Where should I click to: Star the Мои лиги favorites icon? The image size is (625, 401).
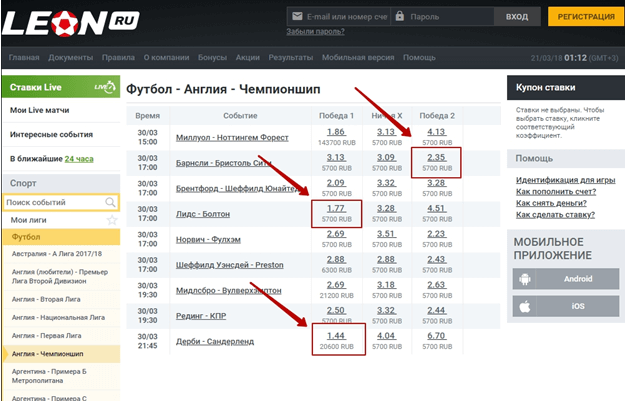tap(112, 220)
